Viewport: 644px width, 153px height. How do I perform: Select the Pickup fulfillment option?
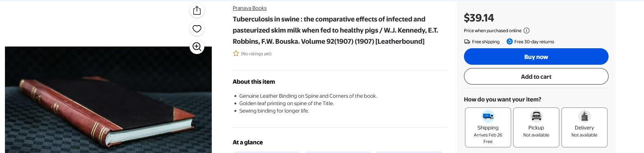pos(536,127)
